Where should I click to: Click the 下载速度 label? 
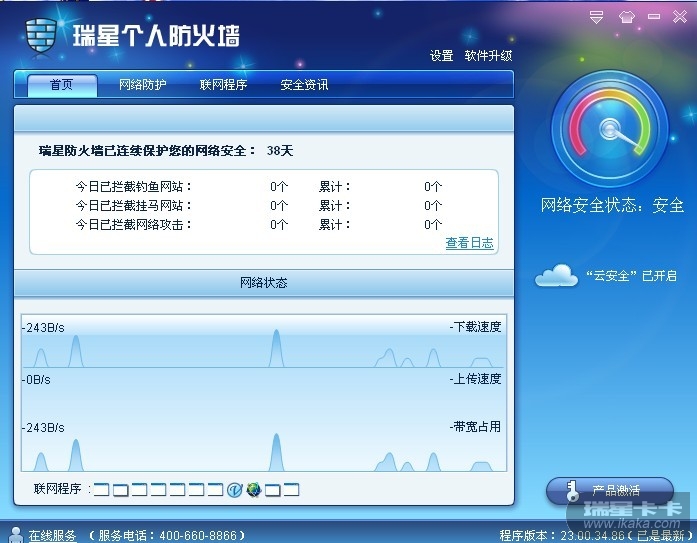(x=476, y=327)
